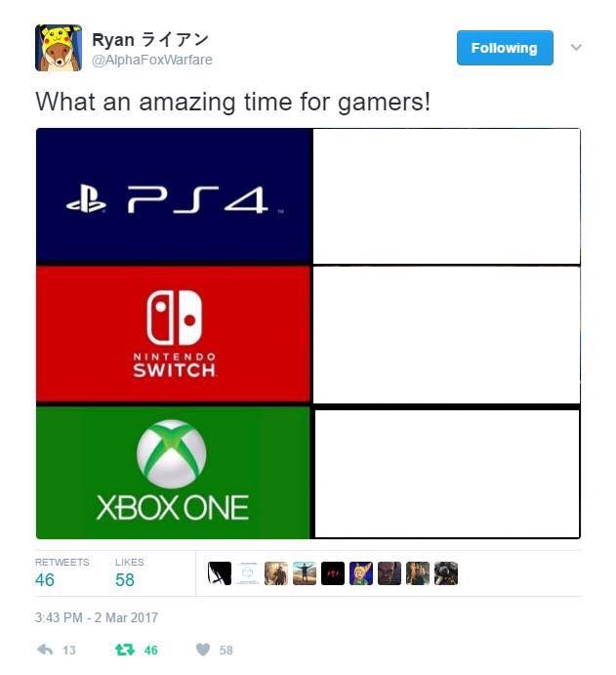
Task: Click the @AlphaFoxWarfare handle
Action: pyautogui.click(x=152, y=60)
